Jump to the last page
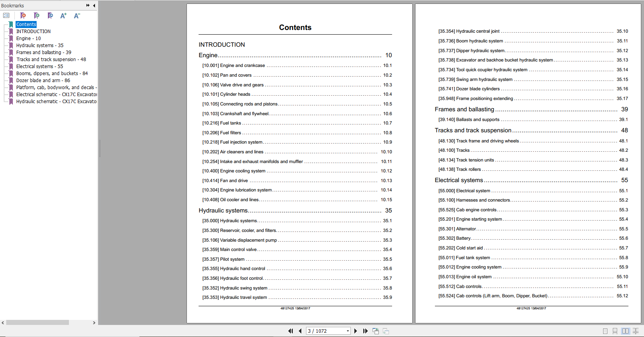 pos(365,331)
